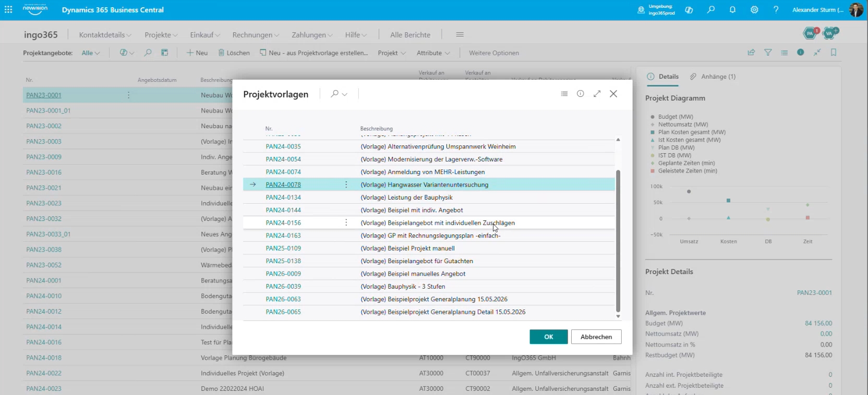The width and height of the screenshot is (868, 395).
Task: Click the PA hexagon badge
Action: pos(811,33)
